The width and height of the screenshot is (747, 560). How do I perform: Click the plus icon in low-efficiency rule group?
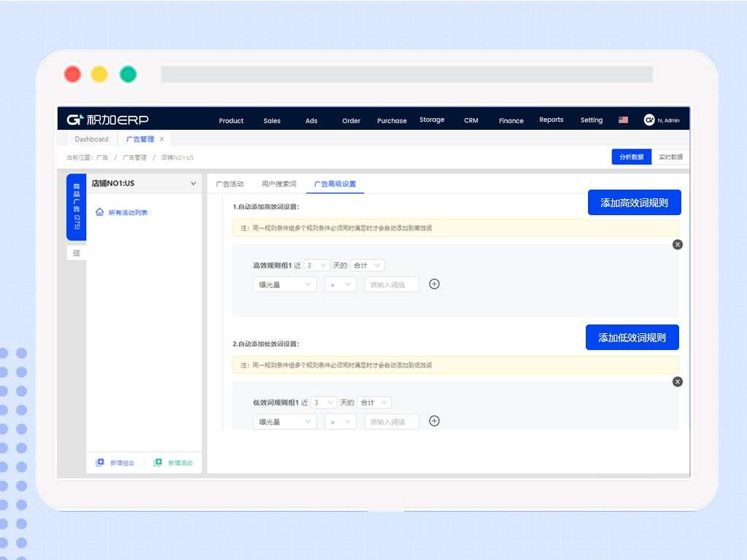pos(434,421)
